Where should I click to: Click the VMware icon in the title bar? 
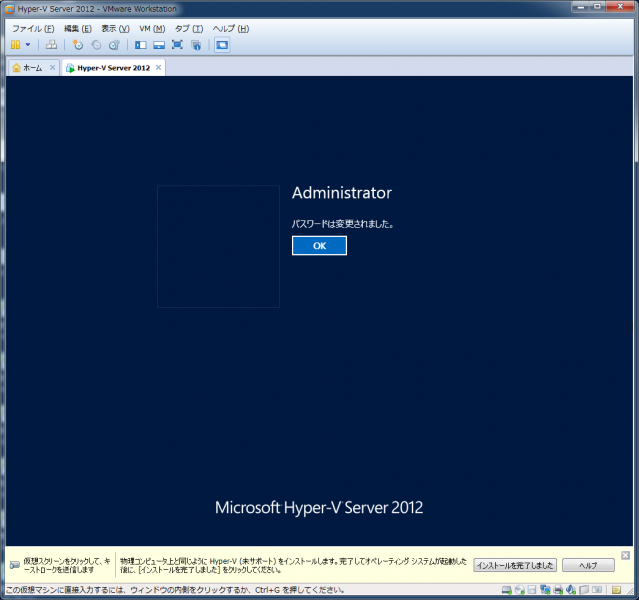pyautogui.click(x=9, y=9)
